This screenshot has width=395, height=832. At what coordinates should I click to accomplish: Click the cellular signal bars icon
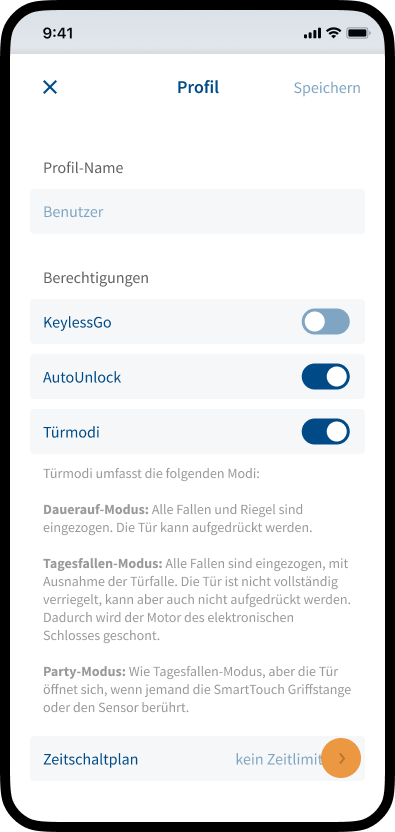(x=313, y=33)
